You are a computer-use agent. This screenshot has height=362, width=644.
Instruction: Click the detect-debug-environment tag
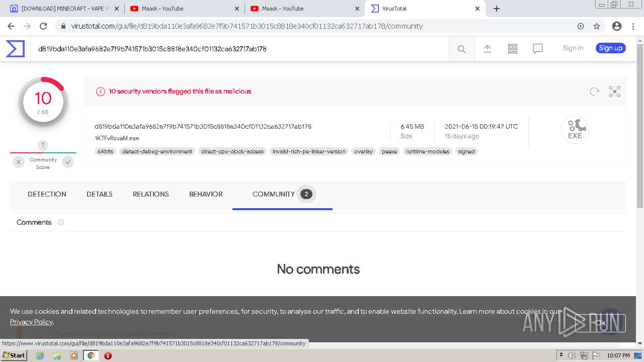(x=157, y=151)
